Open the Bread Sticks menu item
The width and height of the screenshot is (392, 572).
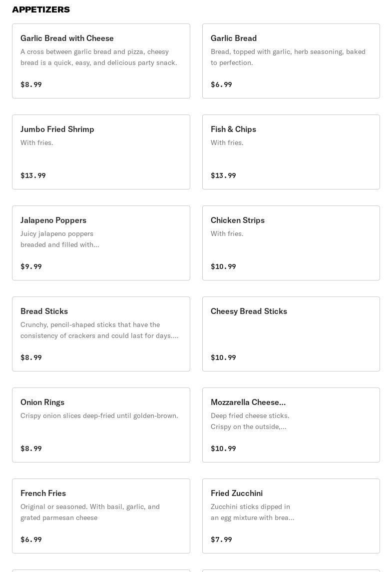(101, 334)
